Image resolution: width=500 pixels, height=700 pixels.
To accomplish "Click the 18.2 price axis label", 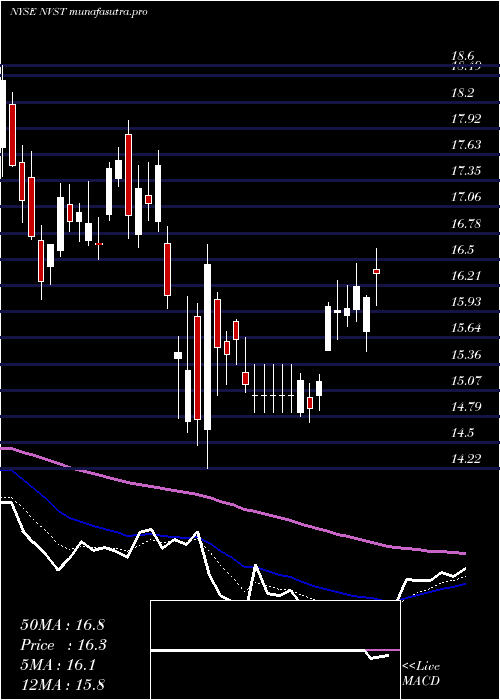I will click(462, 93).
